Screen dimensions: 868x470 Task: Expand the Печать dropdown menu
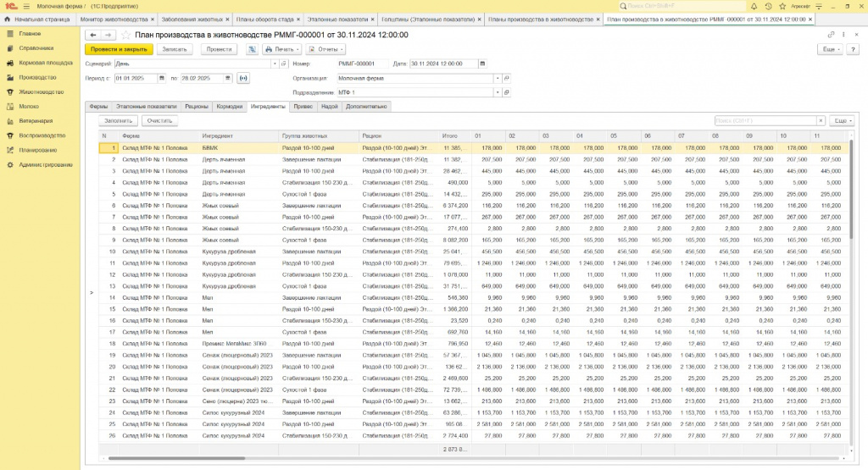(281, 49)
